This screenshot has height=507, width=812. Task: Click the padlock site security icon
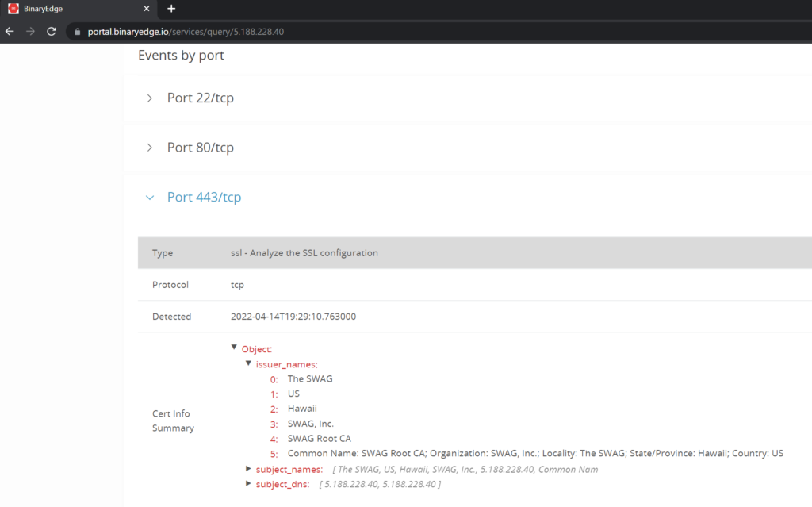[x=77, y=32]
